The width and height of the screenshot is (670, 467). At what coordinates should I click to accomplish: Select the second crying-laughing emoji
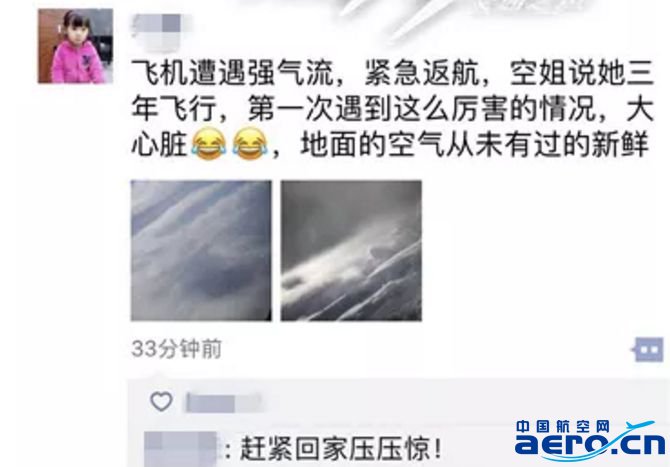(x=250, y=143)
